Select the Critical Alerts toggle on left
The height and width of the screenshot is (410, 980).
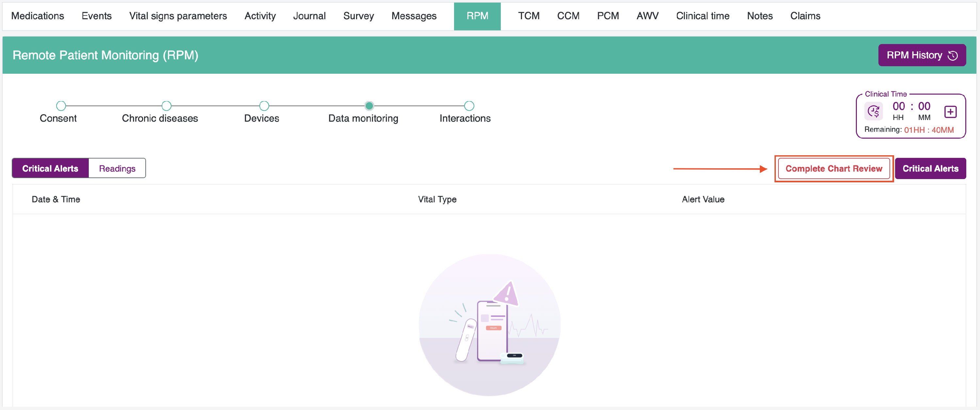50,168
